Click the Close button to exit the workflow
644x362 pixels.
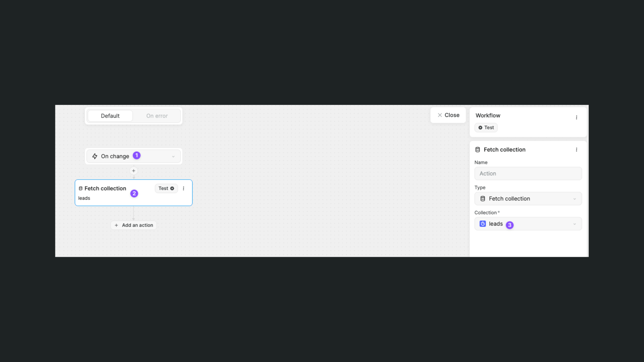(448, 115)
